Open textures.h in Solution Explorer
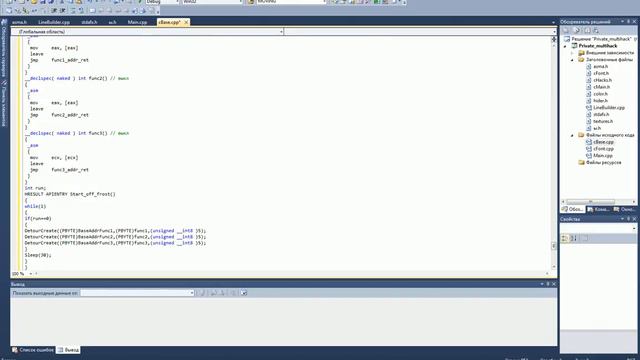The height and width of the screenshot is (360, 640). tap(603, 122)
